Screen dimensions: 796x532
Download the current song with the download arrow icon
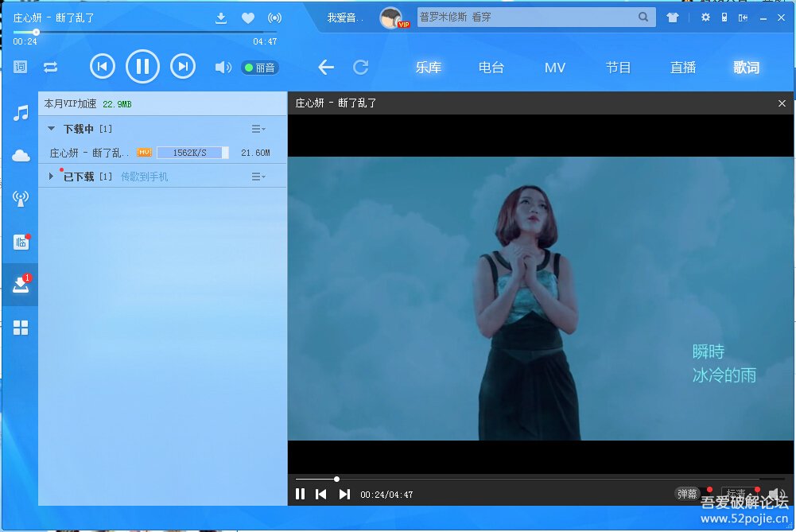[221, 18]
